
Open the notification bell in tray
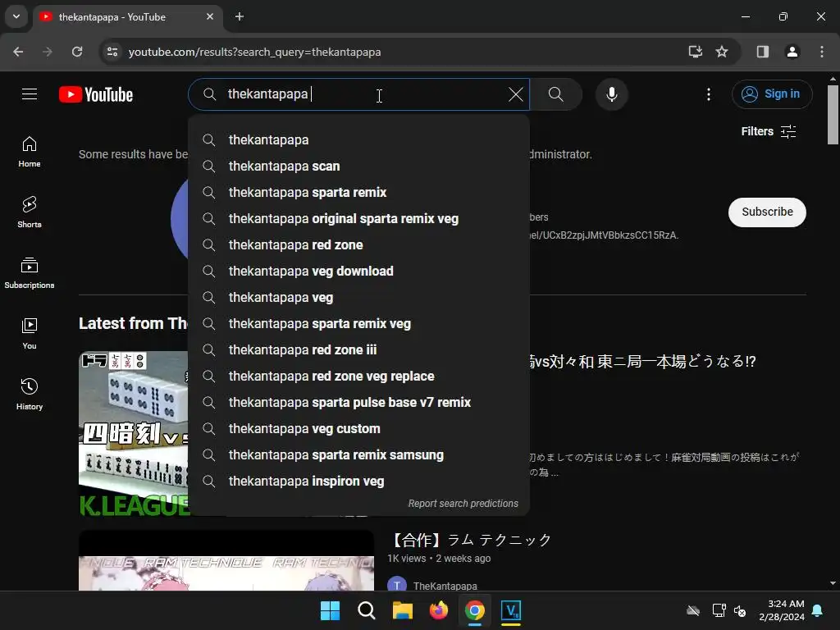[x=818, y=610]
